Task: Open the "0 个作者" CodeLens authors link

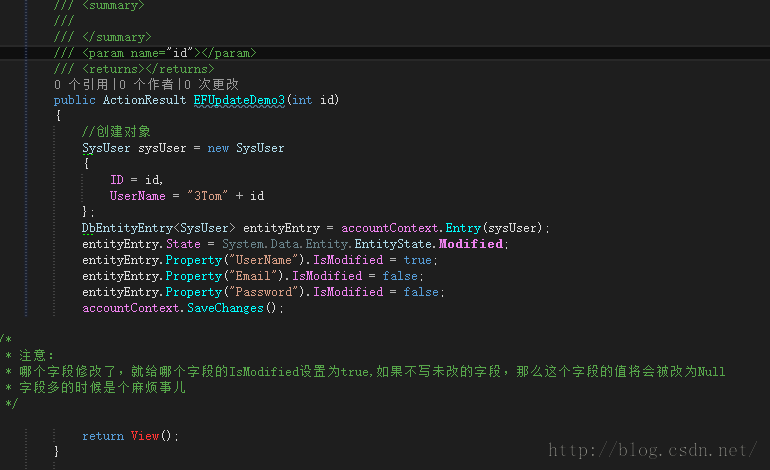Action: pyautogui.click(x=146, y=84)
